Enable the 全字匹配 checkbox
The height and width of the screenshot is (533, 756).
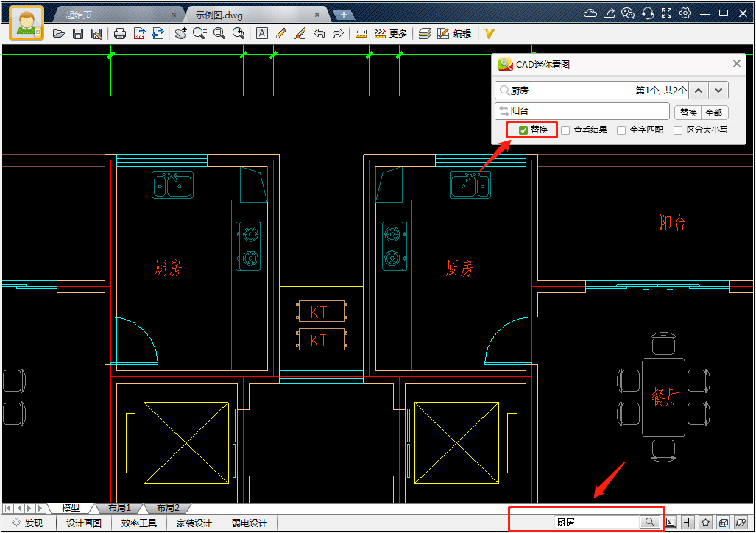click(x=621, y=130)
